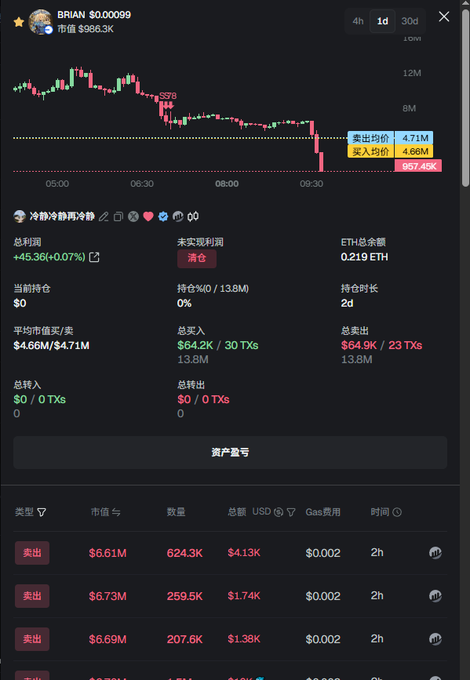Click the candlestick icon beside wallet name

coord(193,216)
